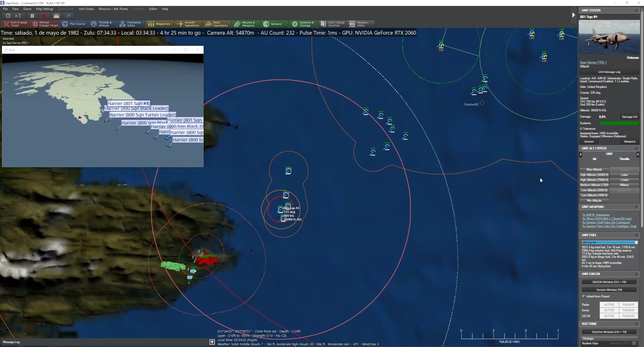Open the Formation Editor

[x=130, y=24]
